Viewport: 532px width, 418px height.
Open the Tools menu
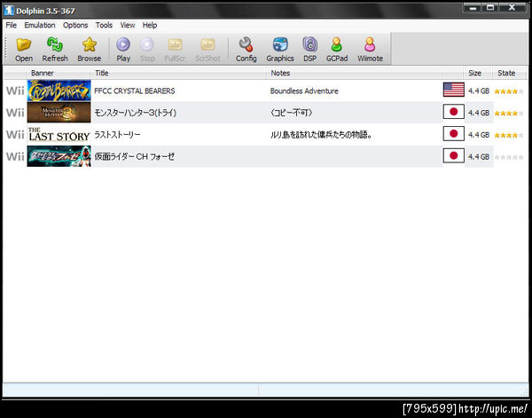(x=104, y=25)
